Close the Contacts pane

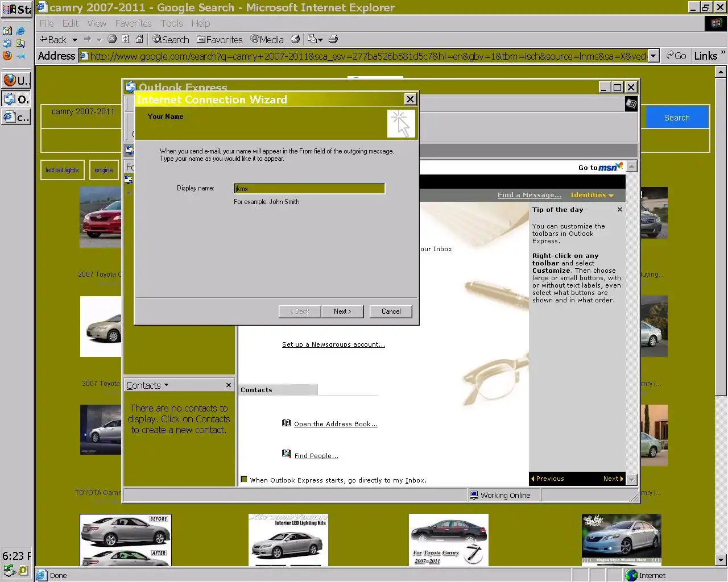pos(229,385)
